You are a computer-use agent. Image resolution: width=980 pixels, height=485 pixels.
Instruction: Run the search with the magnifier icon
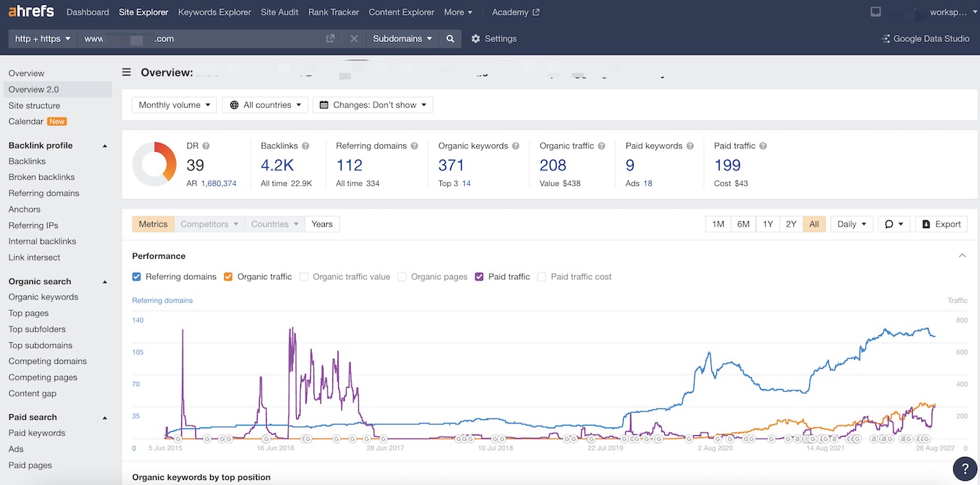(x=450, y=38)
